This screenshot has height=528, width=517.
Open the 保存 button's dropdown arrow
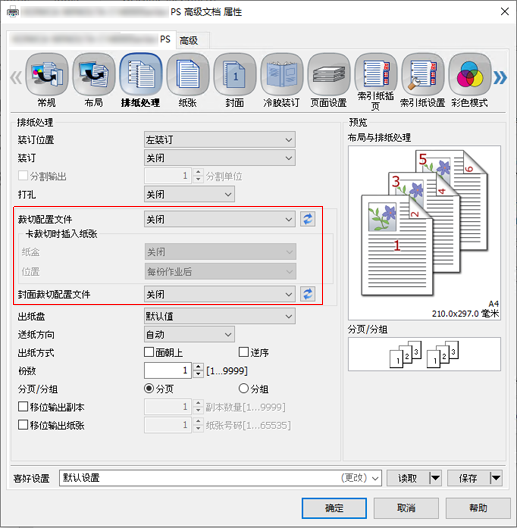496,478
